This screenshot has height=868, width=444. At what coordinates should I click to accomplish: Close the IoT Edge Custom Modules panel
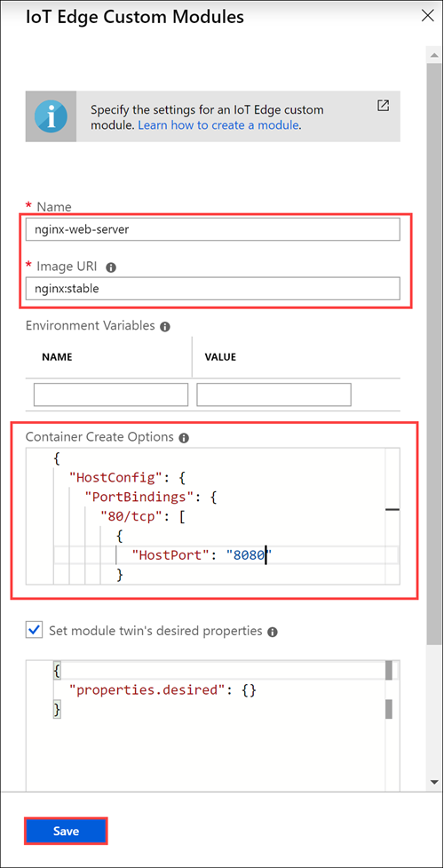(427, 15)
